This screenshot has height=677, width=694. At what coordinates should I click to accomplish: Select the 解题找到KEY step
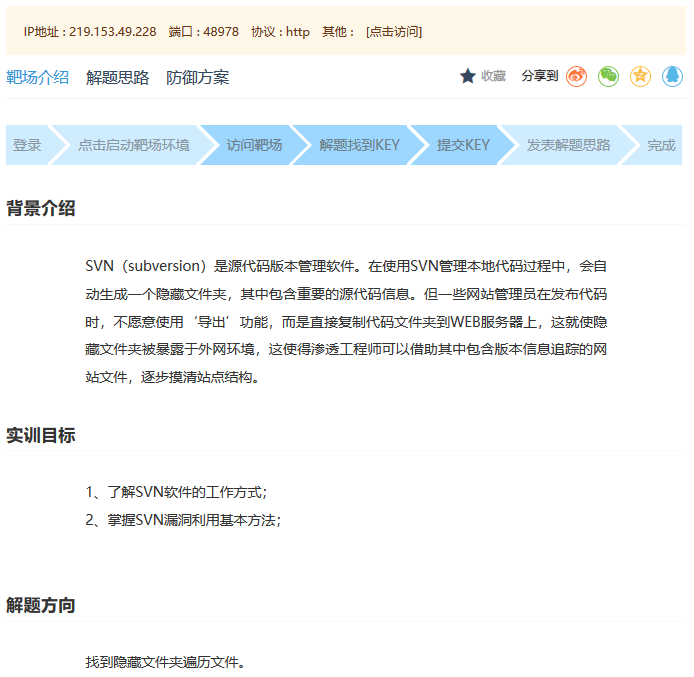tap(359, 145)
